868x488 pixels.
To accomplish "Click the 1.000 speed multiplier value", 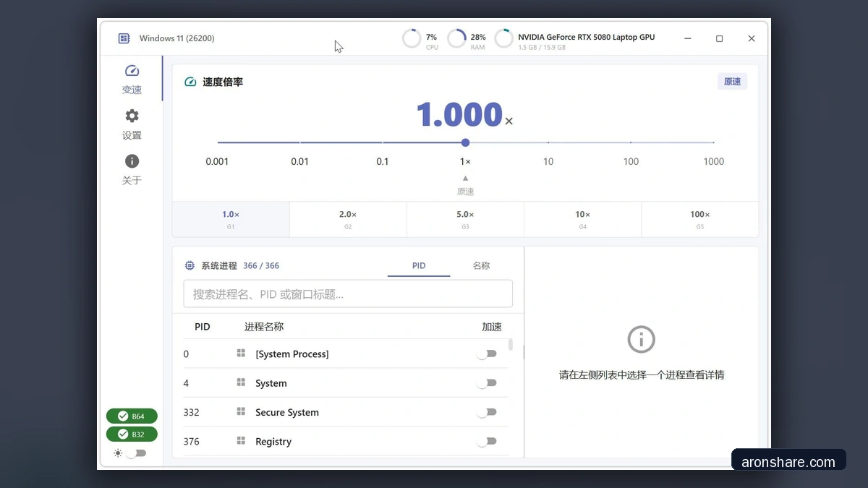I will coord(459,114).
